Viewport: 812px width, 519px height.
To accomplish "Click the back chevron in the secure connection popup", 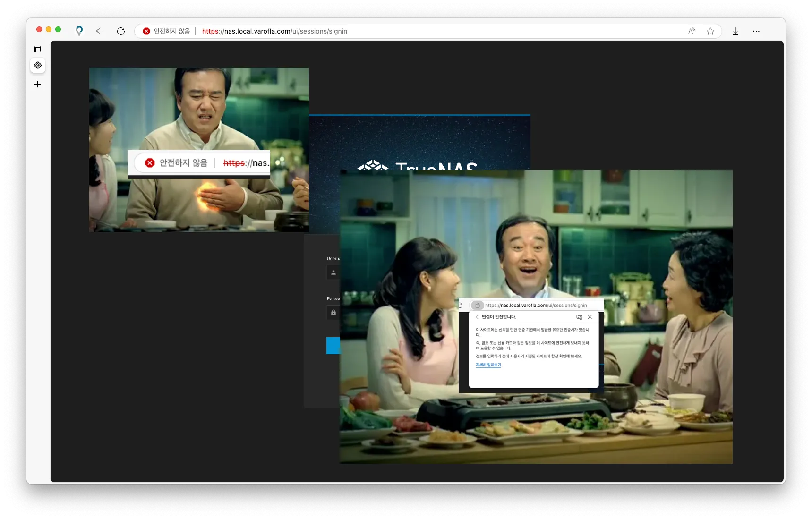I will click(x=477, y=317).
